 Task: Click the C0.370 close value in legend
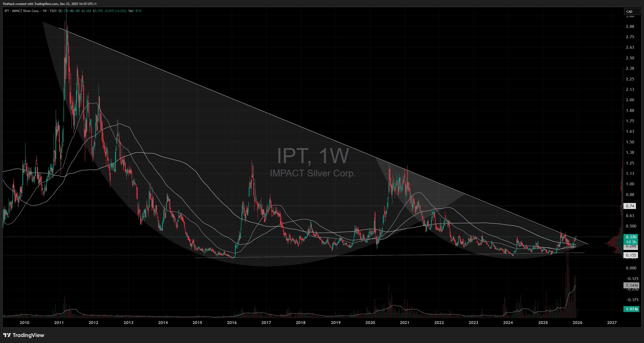pos(98,11)
